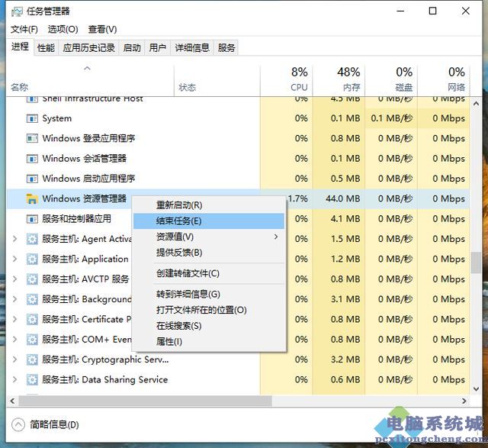The image size is (488, 448).
Task: Choose 提供反馈(B) from the context menu
Action: pos(209,253)
